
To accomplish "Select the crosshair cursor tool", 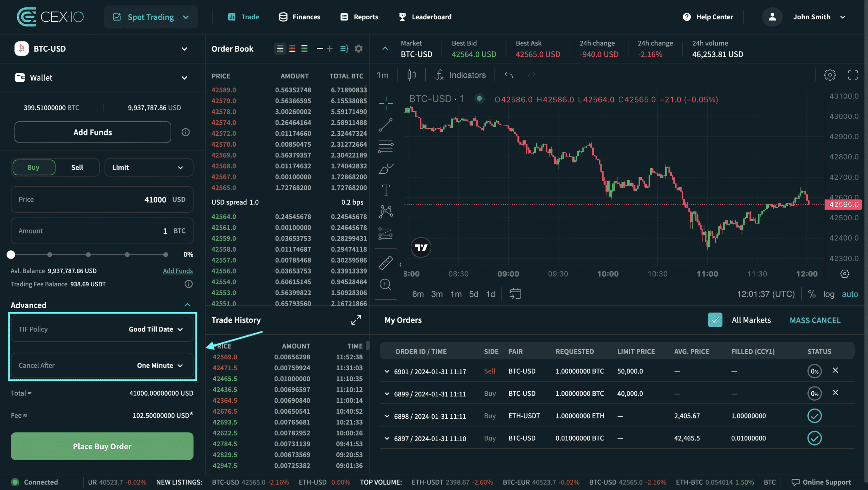I will pos(386,103).
